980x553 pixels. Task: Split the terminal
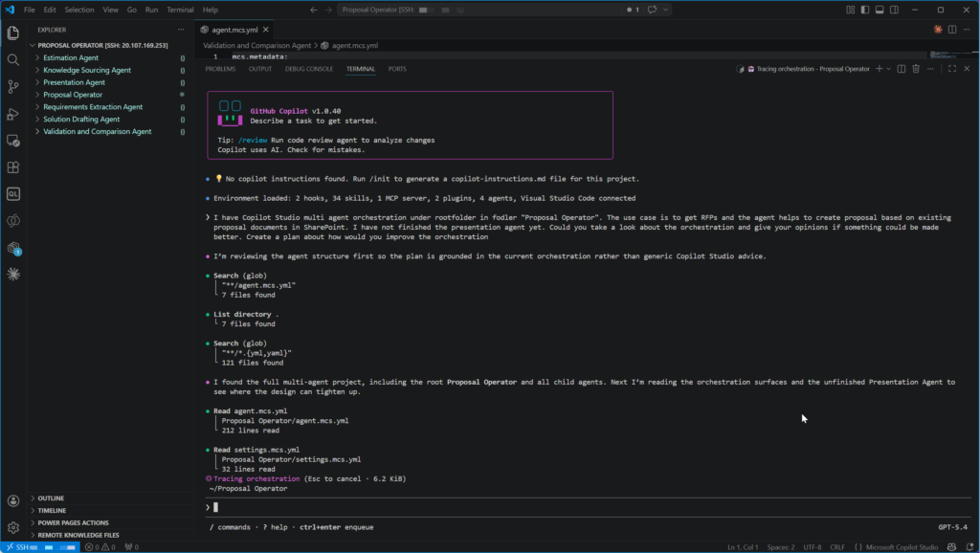coord(902,69)
